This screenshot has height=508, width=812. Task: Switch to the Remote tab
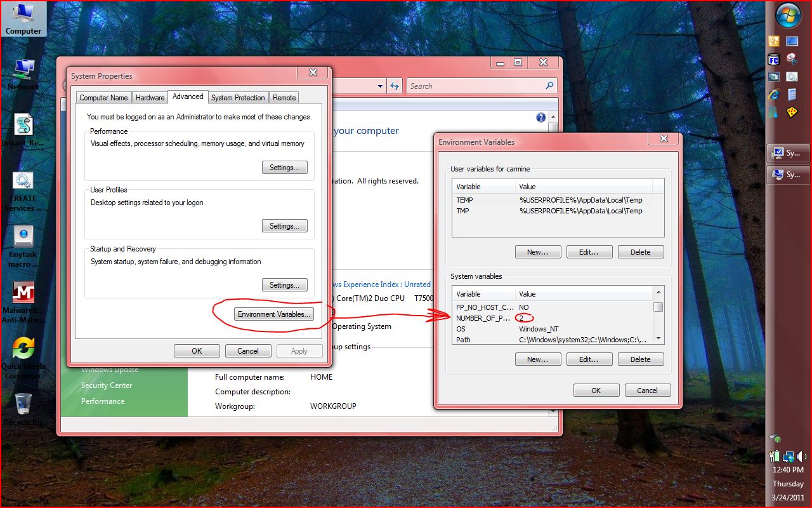tap(284, 98)
